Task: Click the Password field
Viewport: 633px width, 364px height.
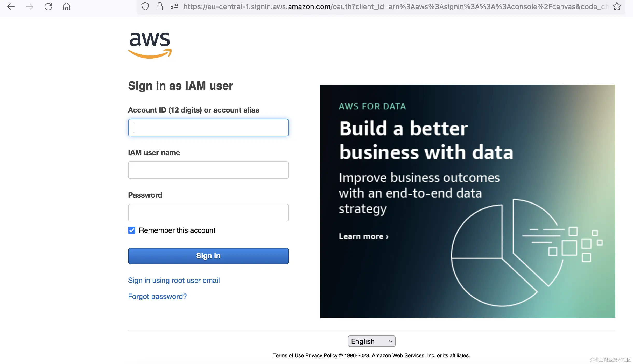Action: pyautogui.click(x=208, y=213)
